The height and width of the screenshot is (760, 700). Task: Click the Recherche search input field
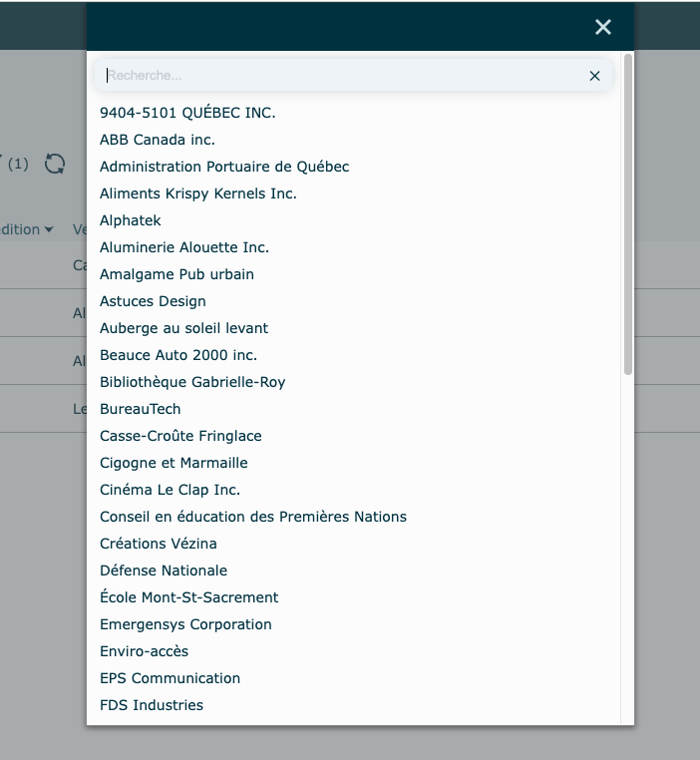pos(339,76)
